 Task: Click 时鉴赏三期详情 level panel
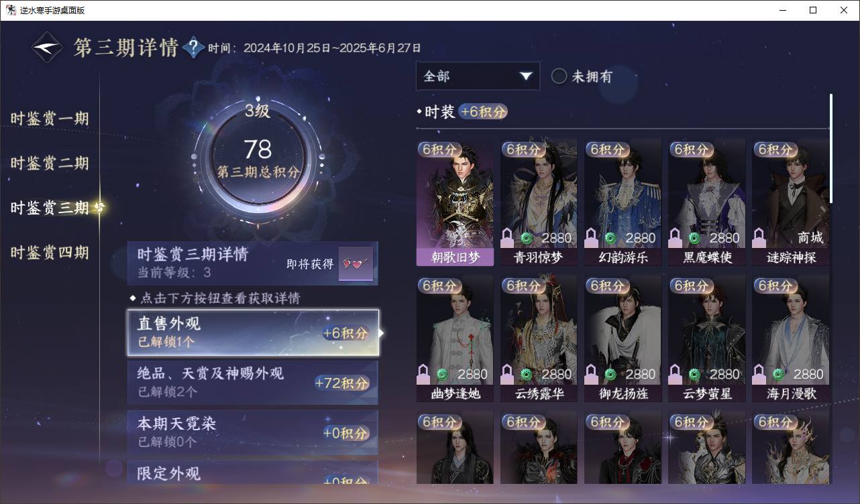tap(253, 263)
